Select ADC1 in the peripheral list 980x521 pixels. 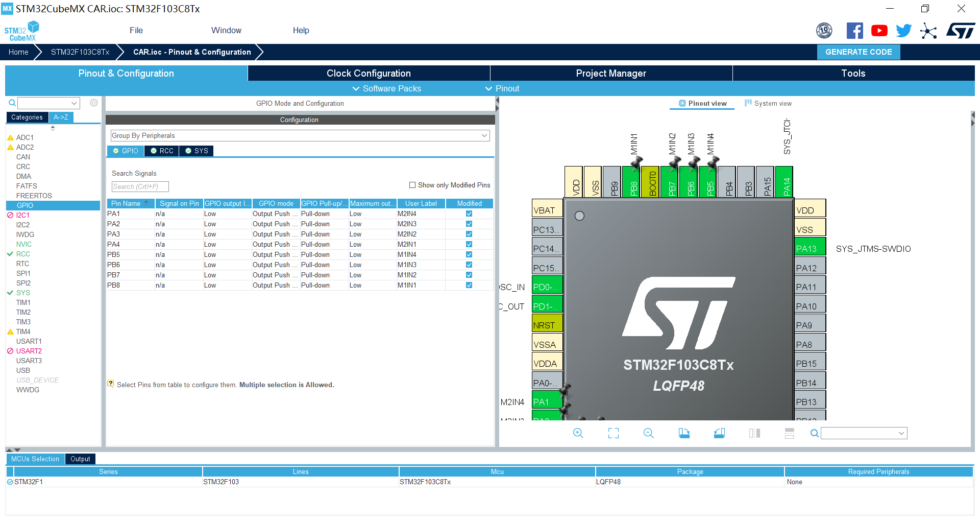point(24,137)
